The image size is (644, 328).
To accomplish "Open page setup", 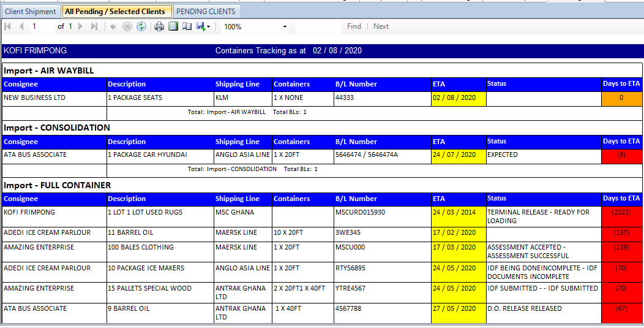I will (187, 26).
